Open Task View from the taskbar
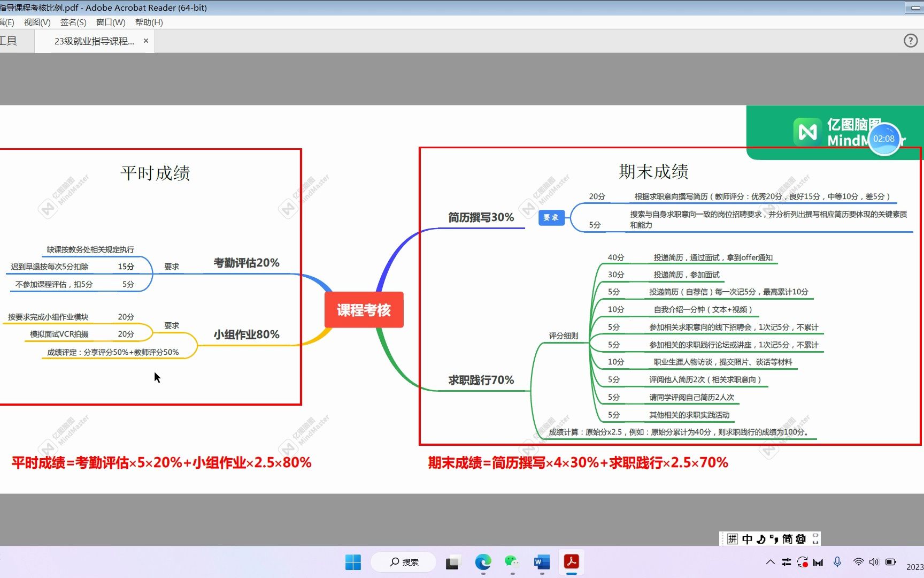Image resolution: width=924 pixels, height=578 pixels. pyautogui.click(x=452, y=562)
